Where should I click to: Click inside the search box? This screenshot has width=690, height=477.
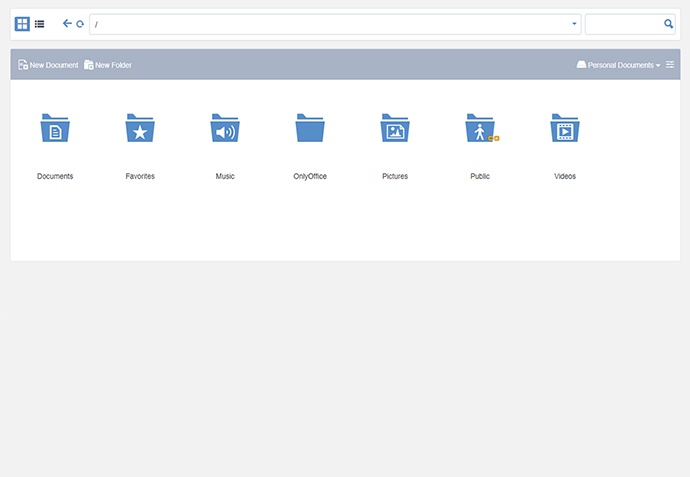pyautogui.click(x=623, y=24)
